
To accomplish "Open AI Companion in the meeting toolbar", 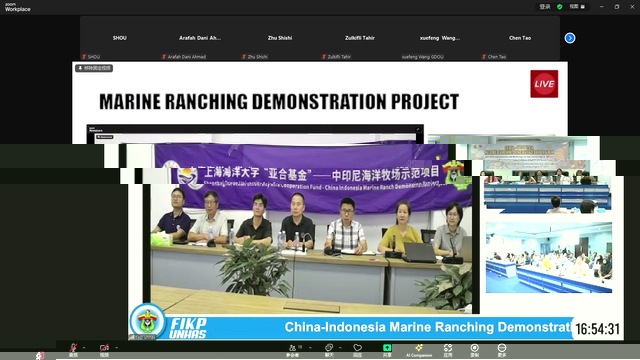I will click(419, 349).
